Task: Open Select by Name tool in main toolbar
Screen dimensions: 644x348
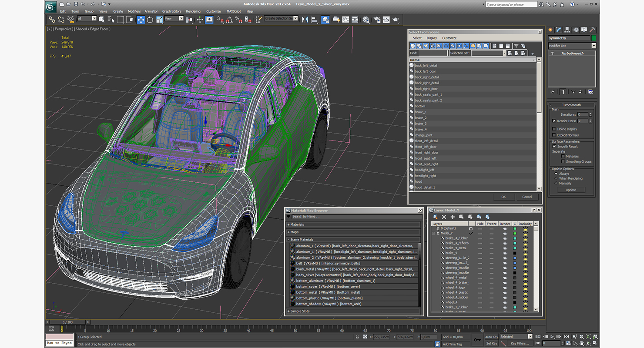Action: [111, 20]
